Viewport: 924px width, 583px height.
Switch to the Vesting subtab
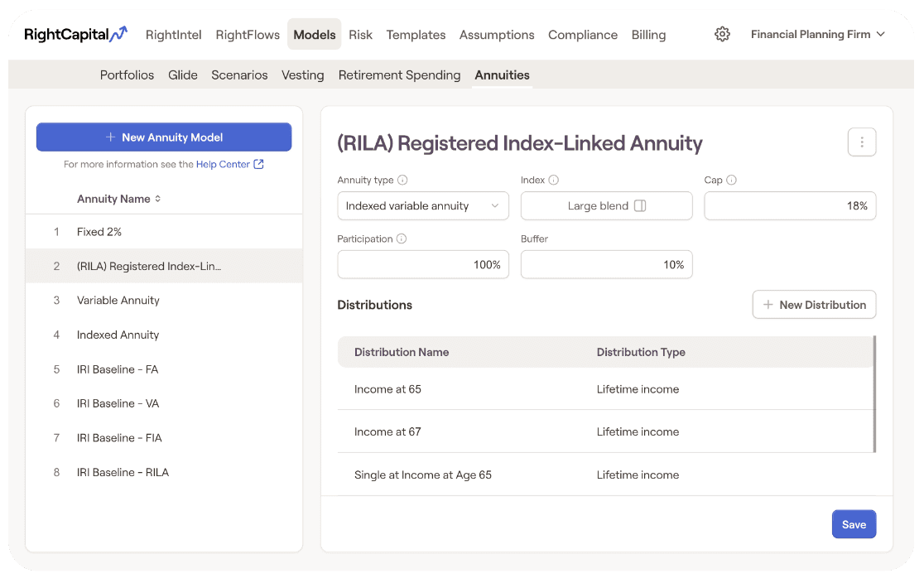(303, 75)
